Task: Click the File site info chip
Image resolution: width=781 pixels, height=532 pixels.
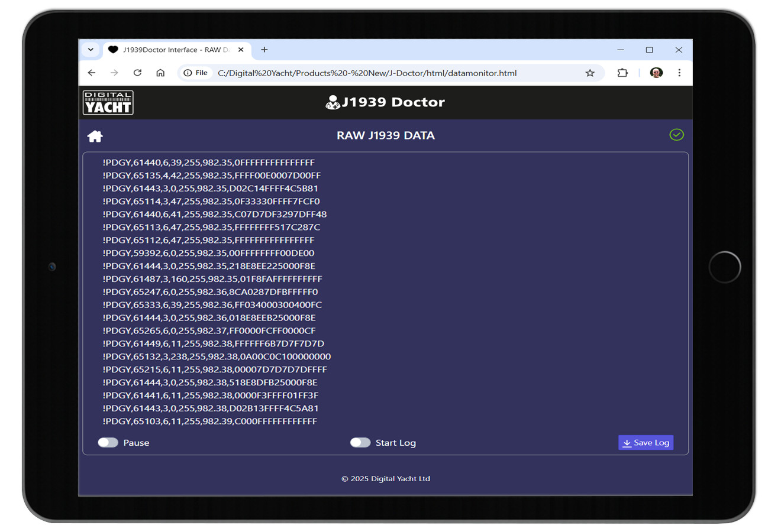Action: click(196, 73)
